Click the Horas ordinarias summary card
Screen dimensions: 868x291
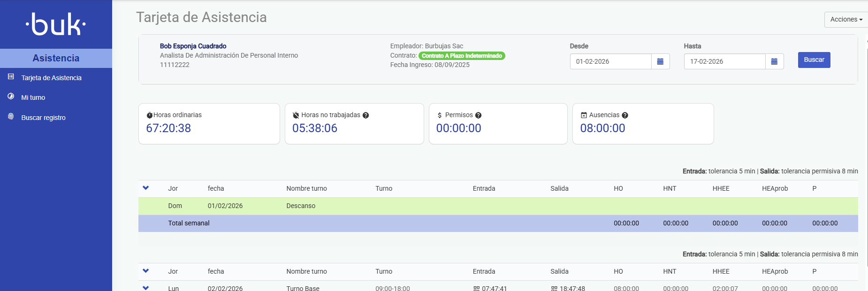point(209,124)
